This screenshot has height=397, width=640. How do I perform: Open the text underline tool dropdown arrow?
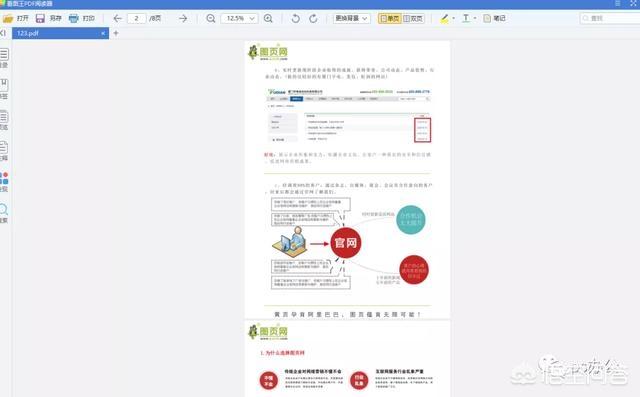tap(475, 18)
